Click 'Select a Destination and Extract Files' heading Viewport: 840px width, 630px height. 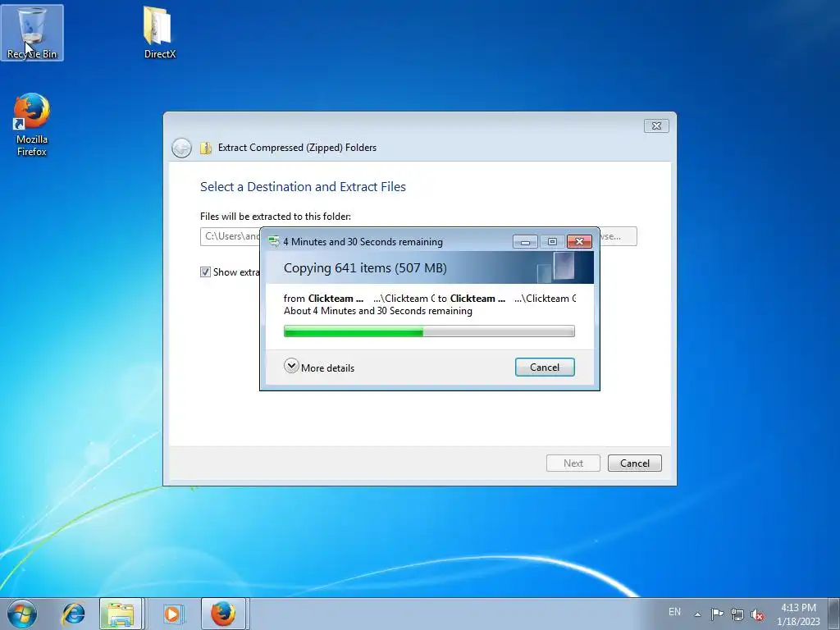coord(303,187)
